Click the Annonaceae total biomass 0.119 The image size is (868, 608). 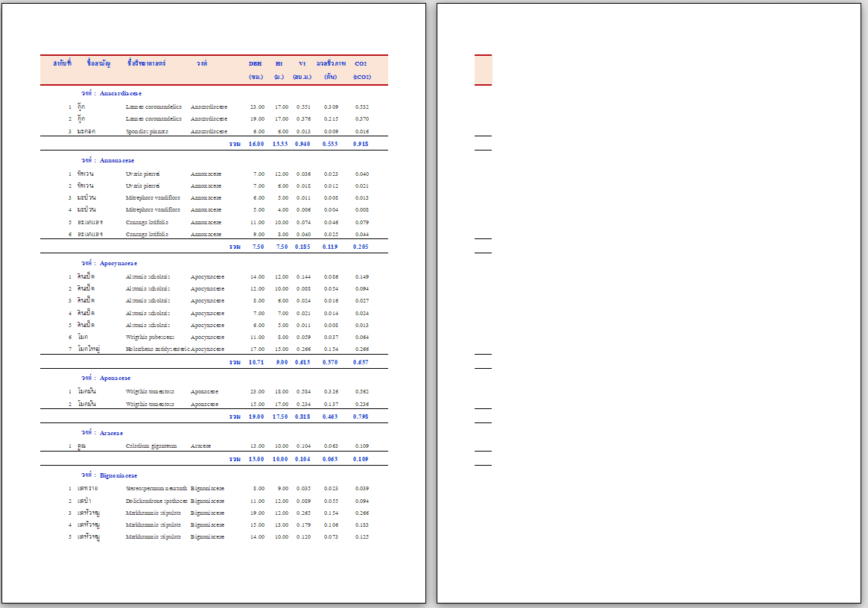point(330,247)
